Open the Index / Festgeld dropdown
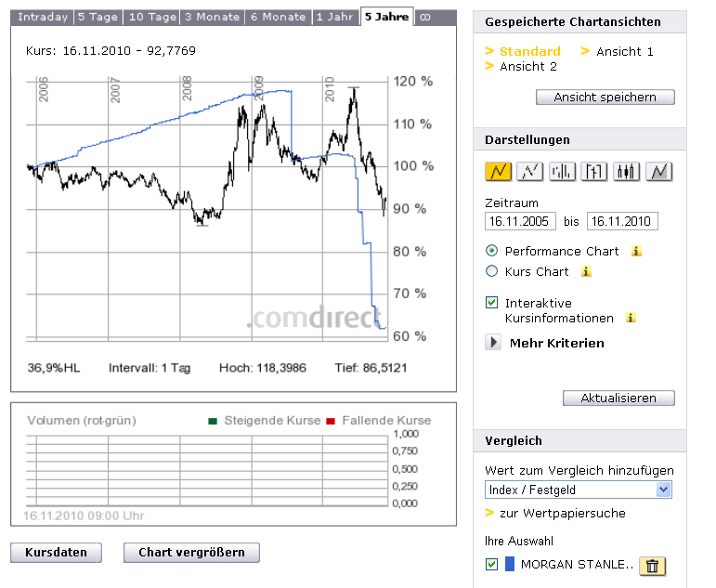 [x=579, y=490]
